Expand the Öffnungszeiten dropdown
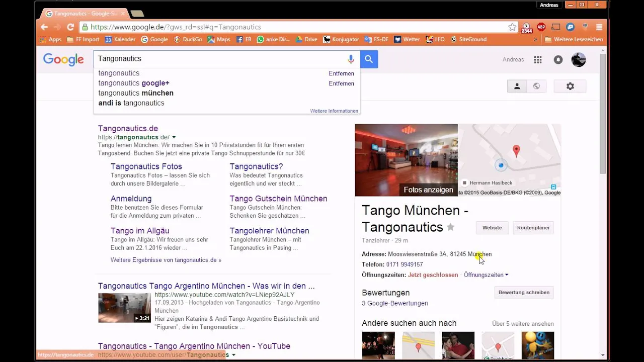The height and width of the screenshot is (362, 644). tap(486, 275)
